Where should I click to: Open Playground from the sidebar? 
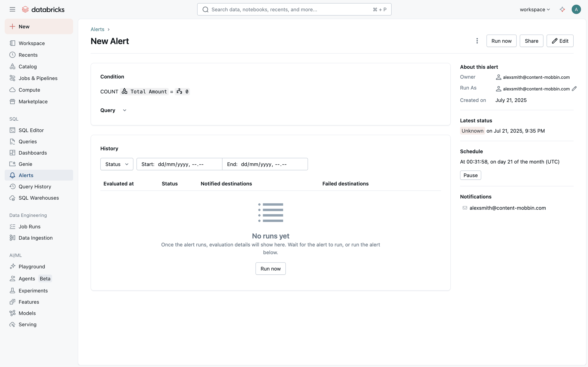tap(31, 266)
